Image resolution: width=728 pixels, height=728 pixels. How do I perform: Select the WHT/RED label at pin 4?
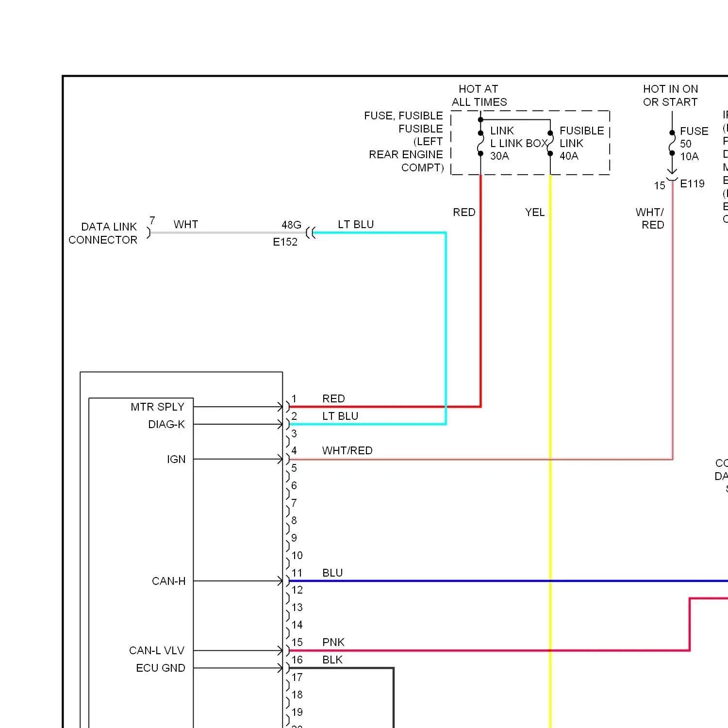(x=347, y=450)
